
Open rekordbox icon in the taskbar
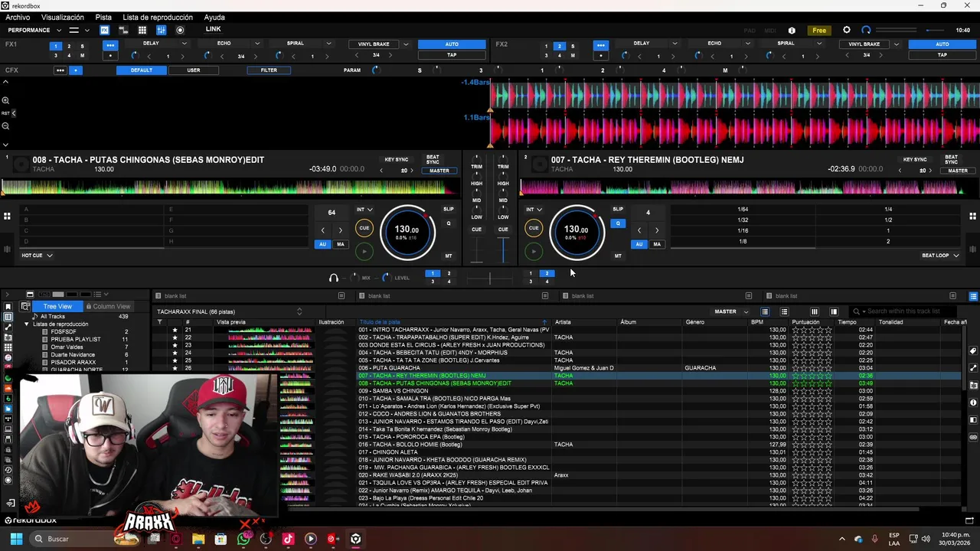(355, 539)
